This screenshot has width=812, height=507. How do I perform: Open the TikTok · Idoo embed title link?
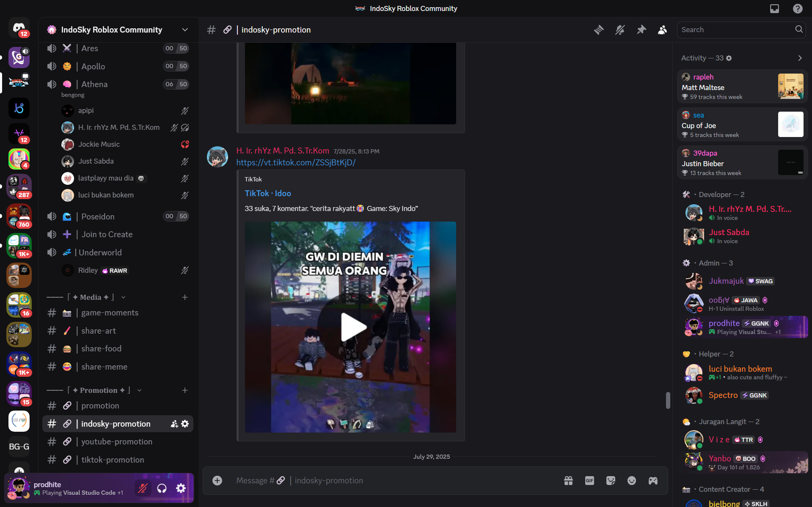point(268,193)
